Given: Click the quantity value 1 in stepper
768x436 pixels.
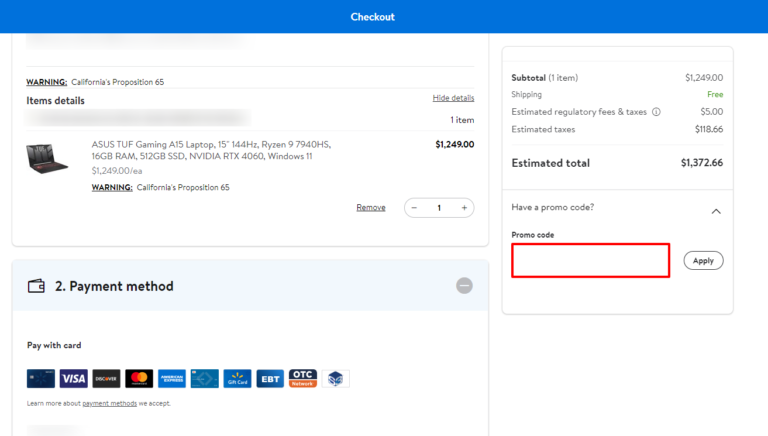Looking at the screenshot, I should [439, 208].
